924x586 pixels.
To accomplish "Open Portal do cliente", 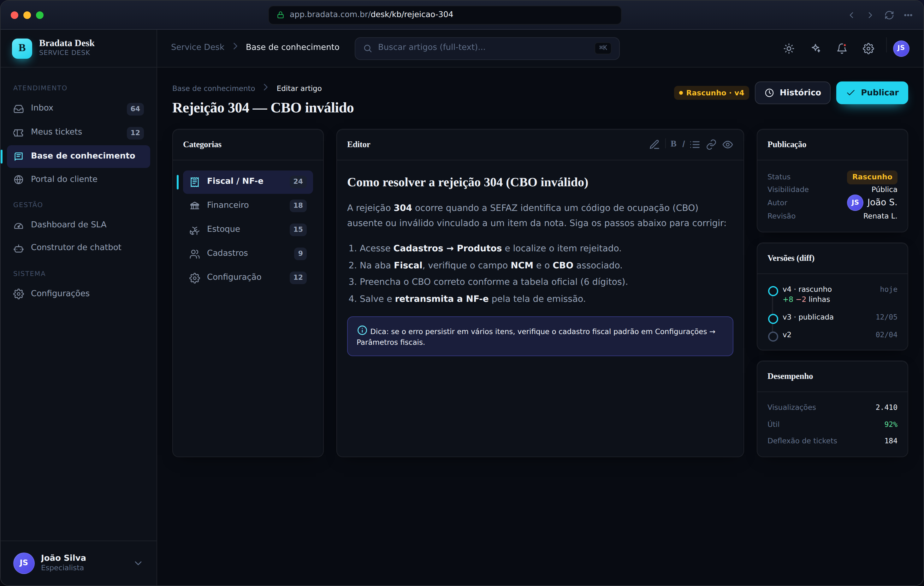I will click(x=79, y=179).
